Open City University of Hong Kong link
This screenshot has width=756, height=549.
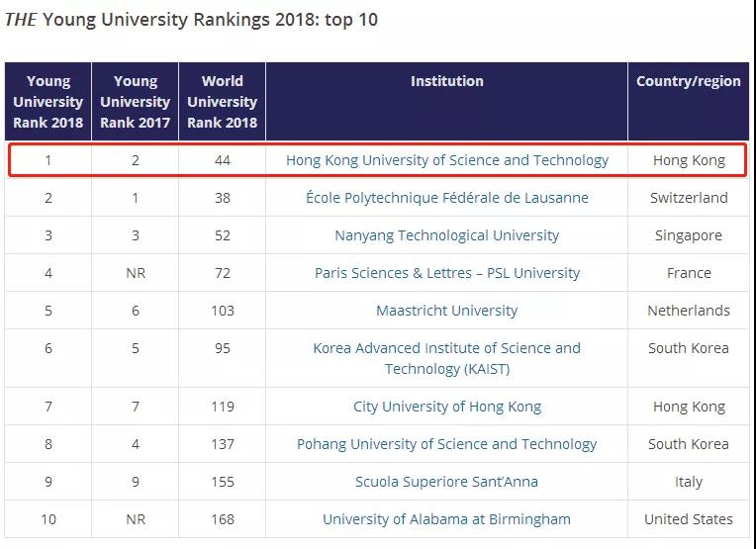pyautogui.click(x=447, y=407)
